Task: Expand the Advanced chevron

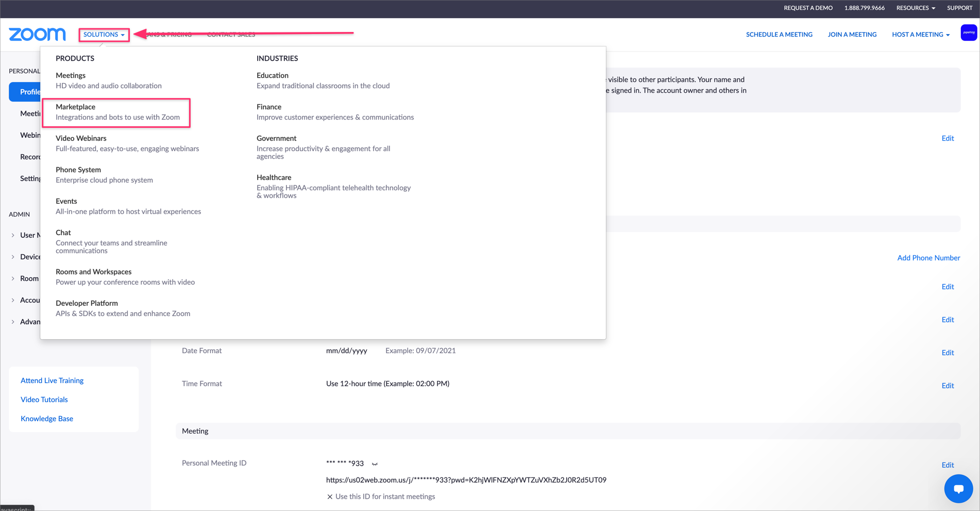Action: pos(13,322)
